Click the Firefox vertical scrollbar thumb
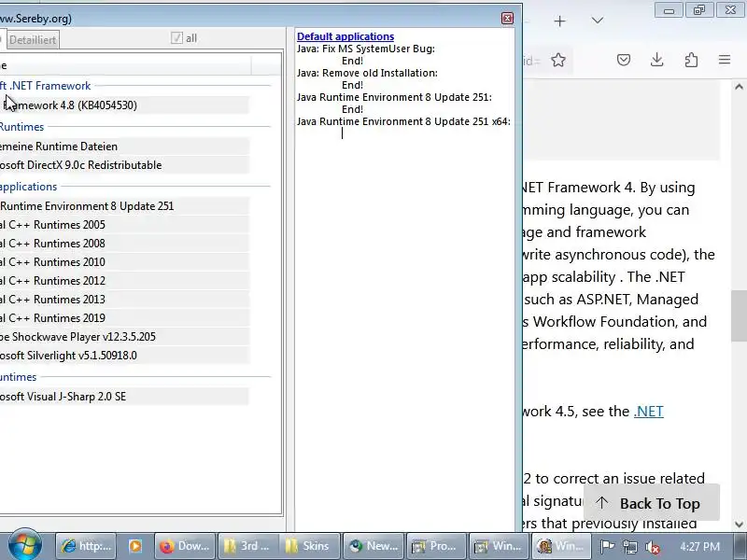The image size is (747, 560). point(739,315)
